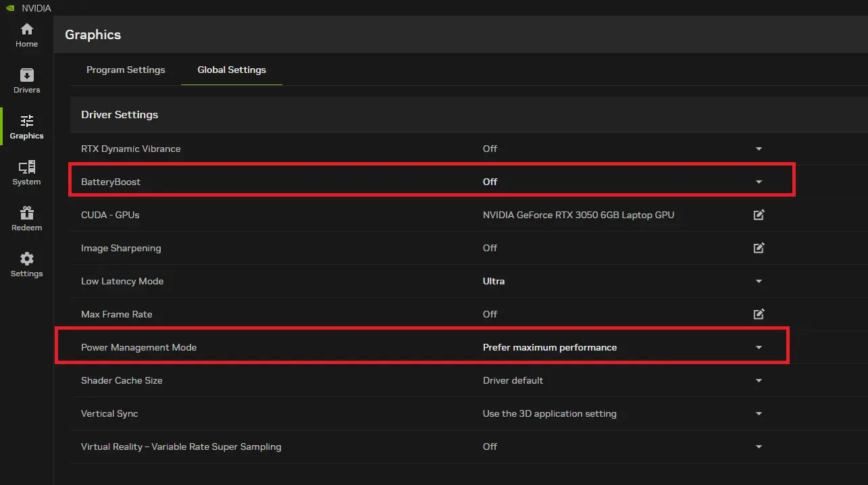Switch to the Program Settings tab

click(126, 70)
